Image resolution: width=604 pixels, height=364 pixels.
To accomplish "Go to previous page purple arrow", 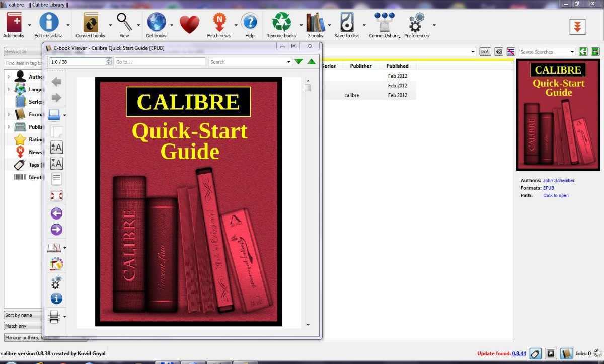I will click(x=56, y=214).
